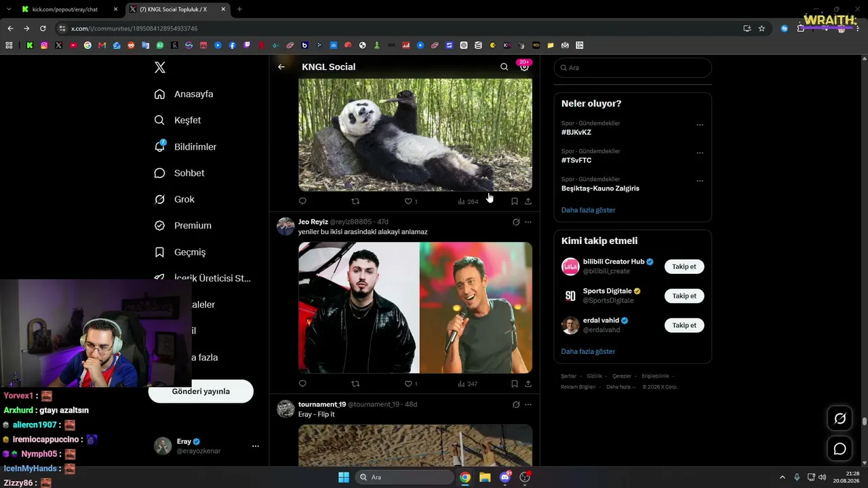868x488 pixels.
Task: Bookmark this page with the star
Action: tap(762, 28)
